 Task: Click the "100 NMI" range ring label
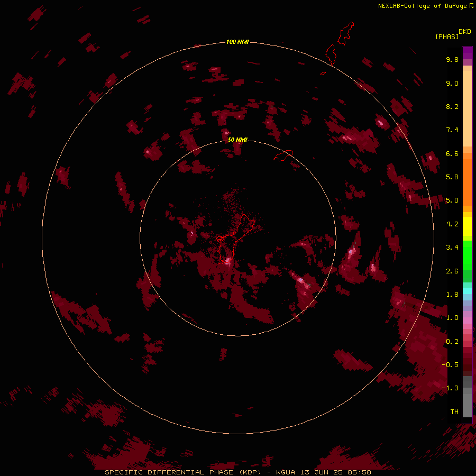point(237,42)
